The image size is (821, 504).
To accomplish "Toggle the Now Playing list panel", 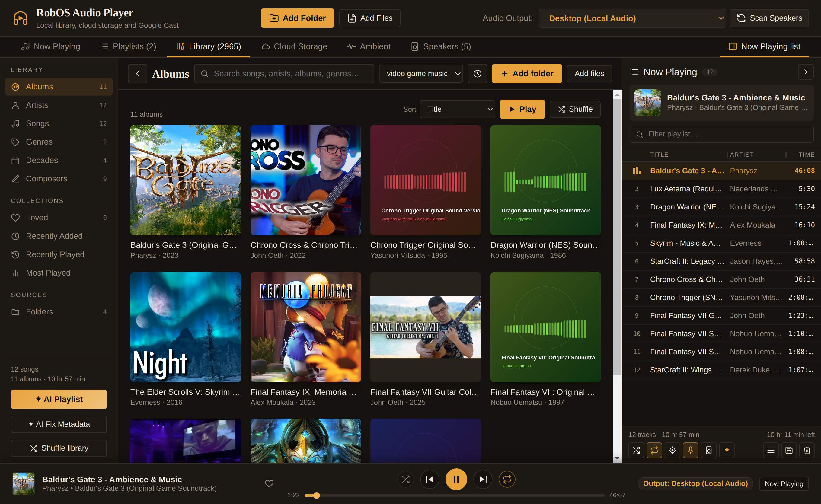I will pyautogui.click(x=764, y=47).
